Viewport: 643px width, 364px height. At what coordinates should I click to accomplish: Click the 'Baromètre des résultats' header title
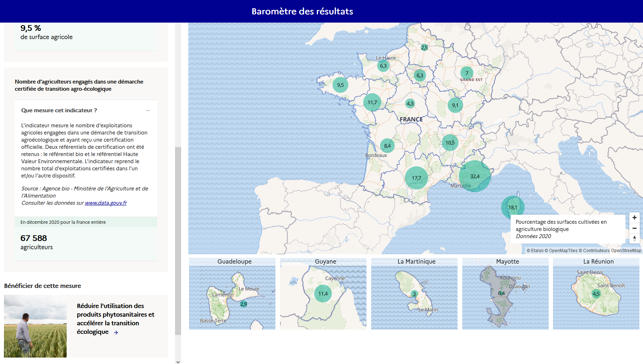pos(302,11)
